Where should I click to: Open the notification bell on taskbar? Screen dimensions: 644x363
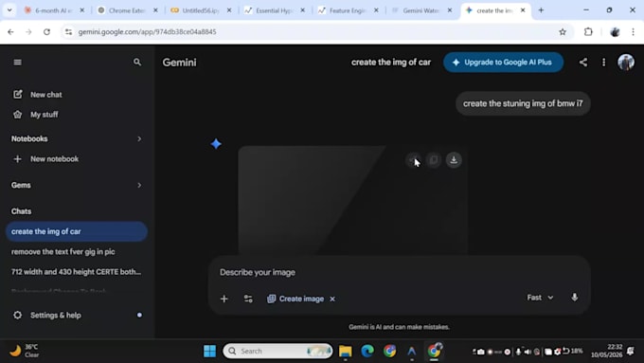[631, 351]
